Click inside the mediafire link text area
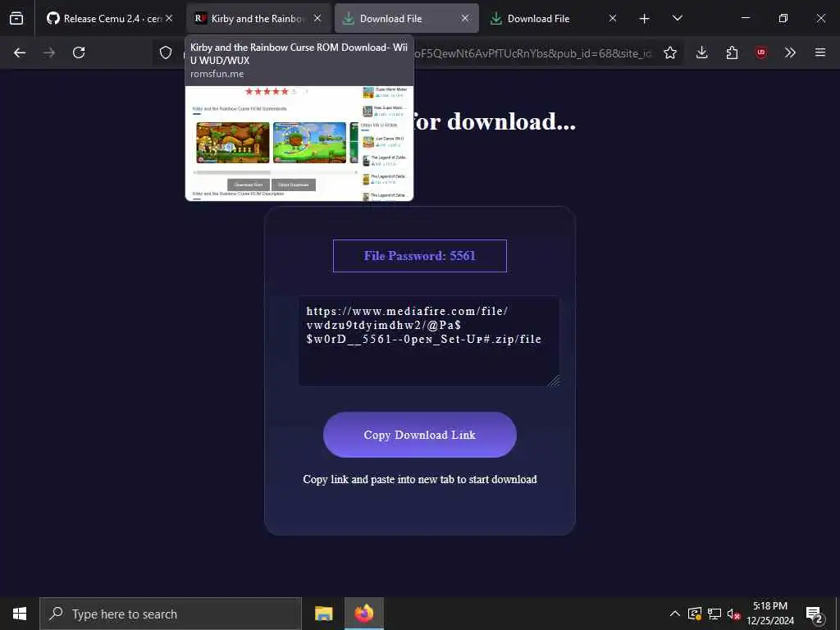The height and width of the screenshot is (630, 840). (428, 340)
